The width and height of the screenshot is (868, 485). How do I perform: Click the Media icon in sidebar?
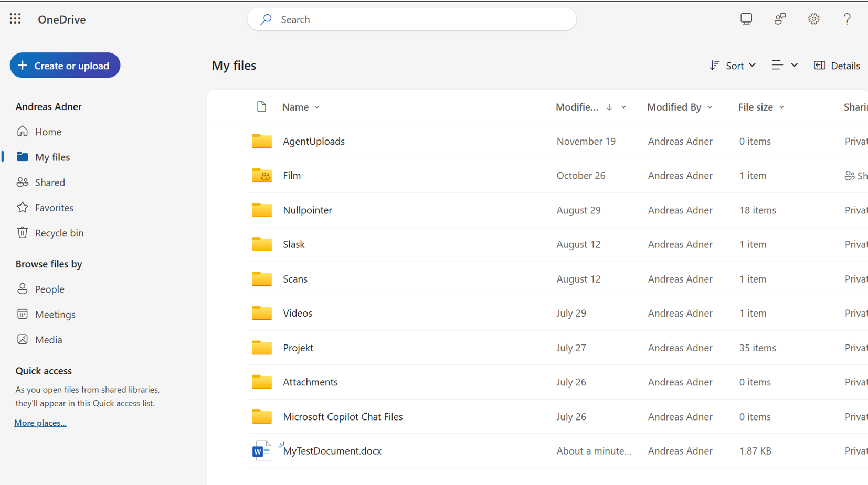22,340
